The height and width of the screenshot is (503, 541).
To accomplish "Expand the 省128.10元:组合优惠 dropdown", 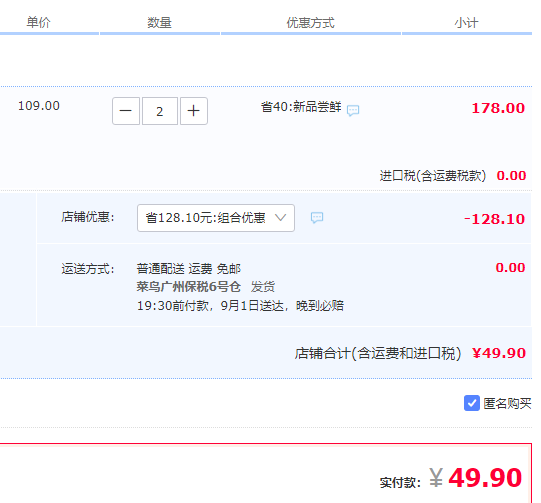I will [x=216, y=218].
